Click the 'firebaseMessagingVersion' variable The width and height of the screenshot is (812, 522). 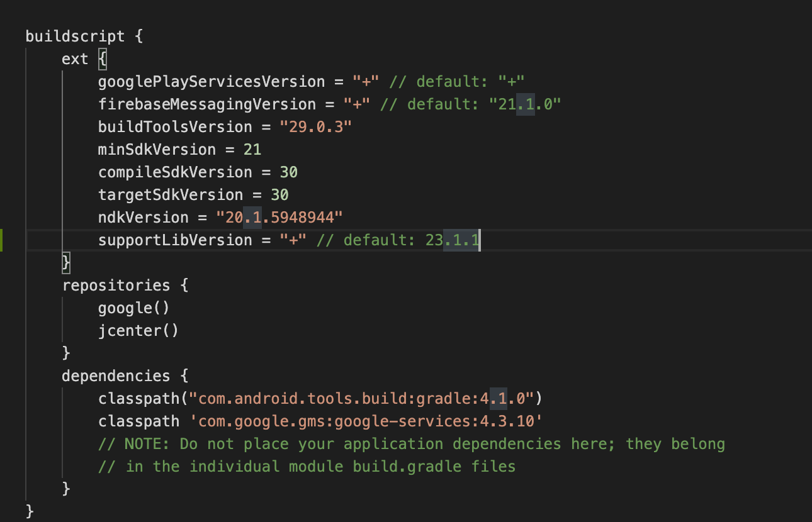click(207, 104)
